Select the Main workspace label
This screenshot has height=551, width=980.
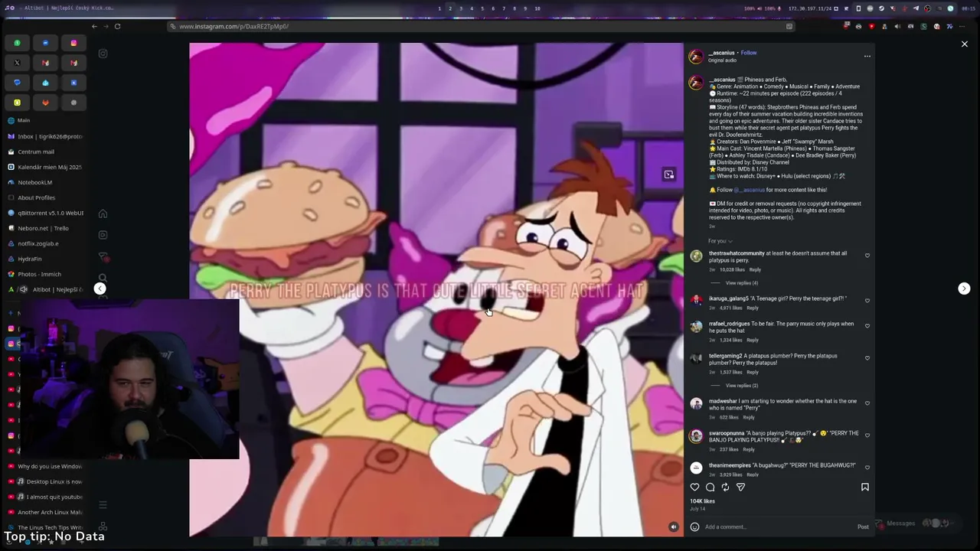click(x=24, y=120)
